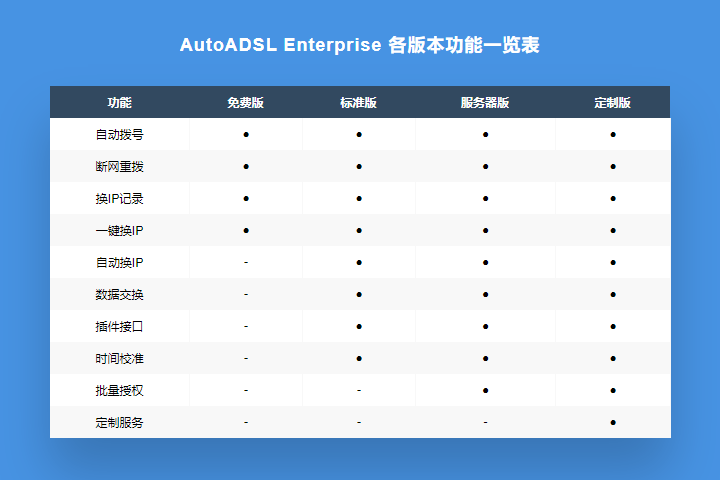Select the 标准版 column header
Screen dimensions: 720x480
click(x=358, y=103)
